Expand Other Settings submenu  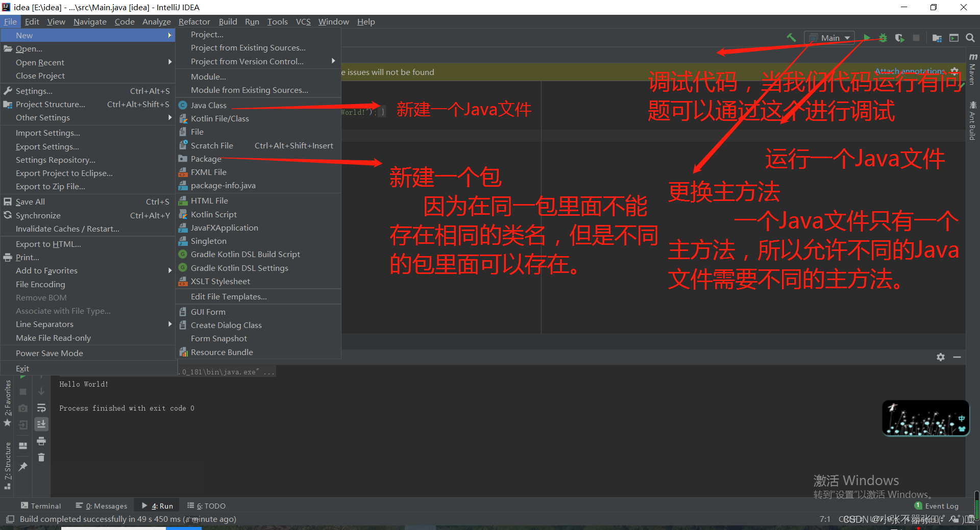click(88, 117)
